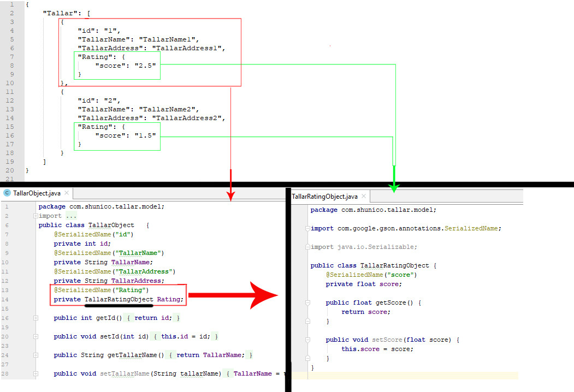Collapse the java.io.Serializable import fold region

tap(306, 247)
